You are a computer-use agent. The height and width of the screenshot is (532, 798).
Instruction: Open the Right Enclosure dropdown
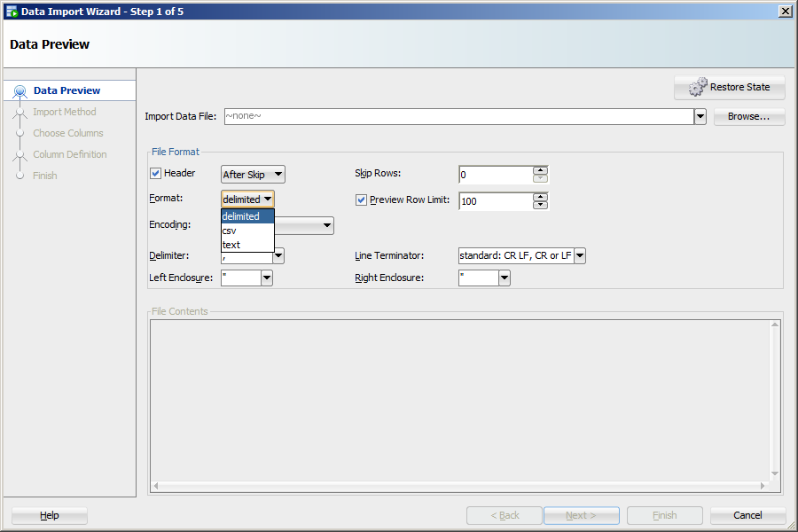[505, 278]
